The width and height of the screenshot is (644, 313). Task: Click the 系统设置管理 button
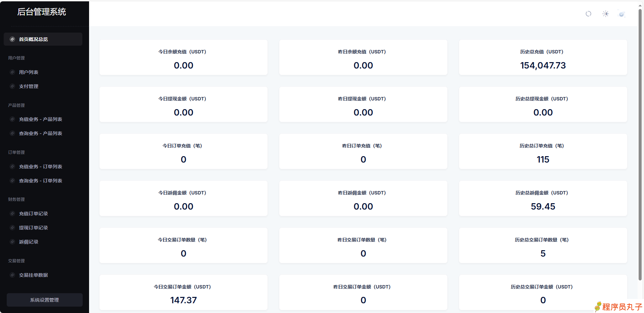[44, 300]
